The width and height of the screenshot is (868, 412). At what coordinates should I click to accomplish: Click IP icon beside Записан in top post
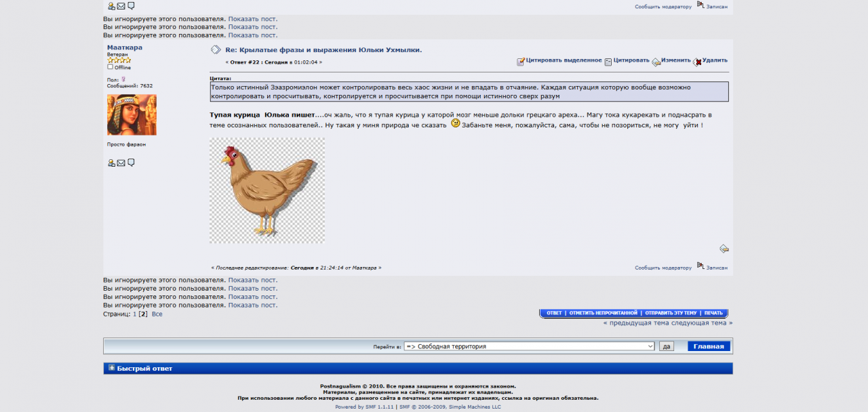click(x=701, y=5)
